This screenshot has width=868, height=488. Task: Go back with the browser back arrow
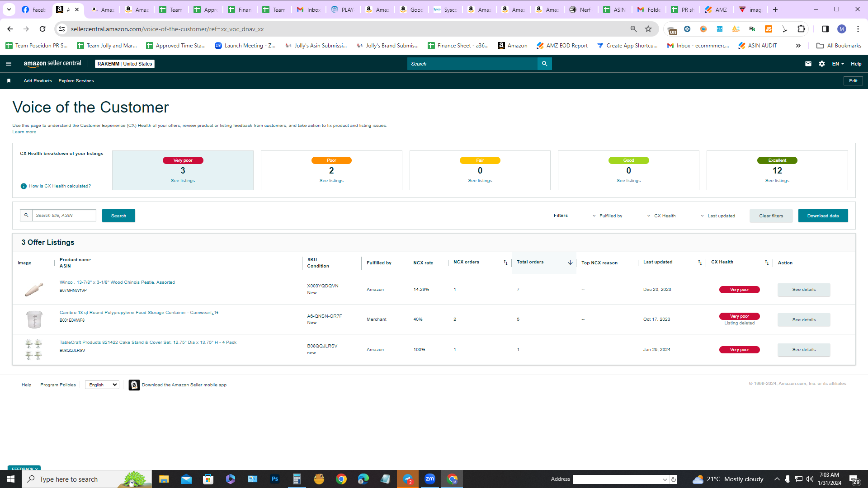10,29
